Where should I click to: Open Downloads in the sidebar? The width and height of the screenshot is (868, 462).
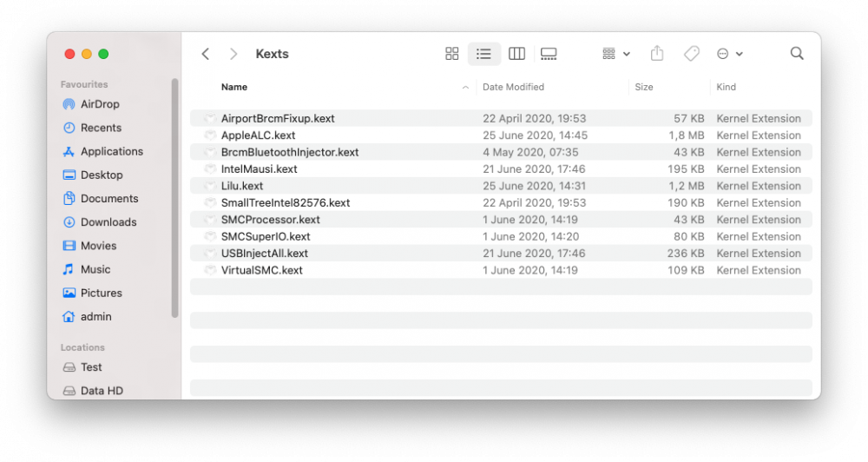99,222
